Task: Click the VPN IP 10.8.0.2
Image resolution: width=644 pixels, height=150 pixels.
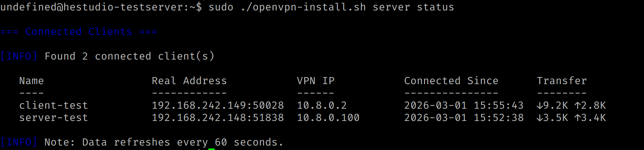Action: click(322, 105)
